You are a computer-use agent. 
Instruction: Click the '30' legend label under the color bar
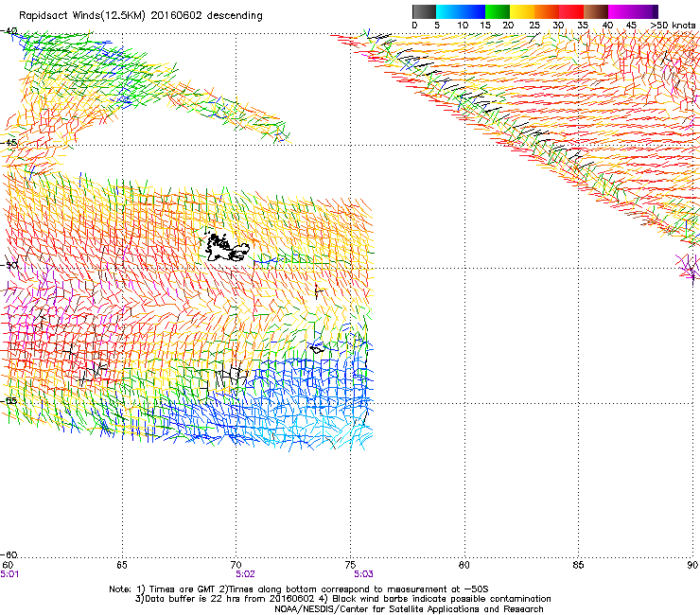point(558,26)
